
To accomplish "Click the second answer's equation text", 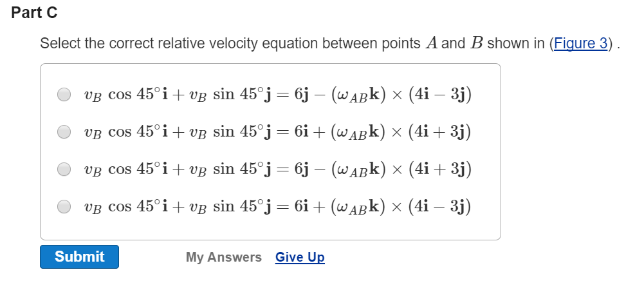I will tap(277, 133).
